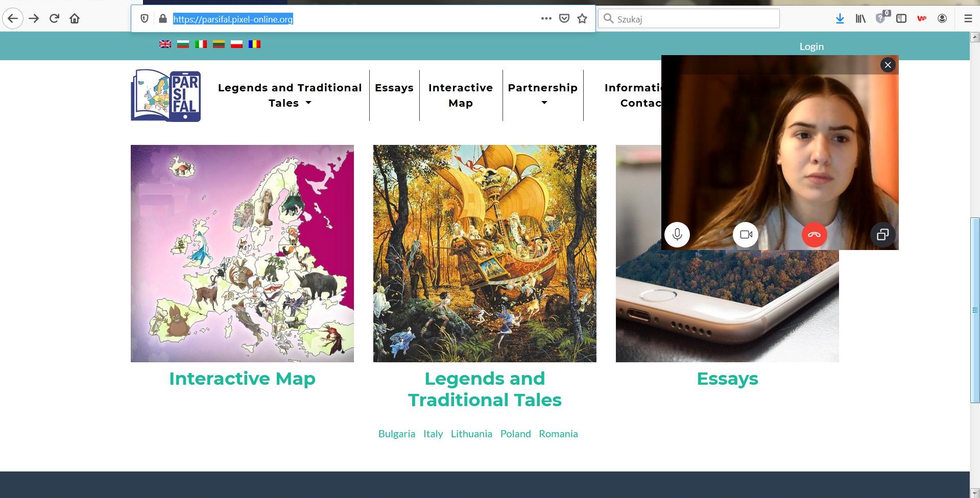Viewport: 980px width, 498px height.
Task: Open the Firefox hamburger menu
Action: (x=968, y=19)
